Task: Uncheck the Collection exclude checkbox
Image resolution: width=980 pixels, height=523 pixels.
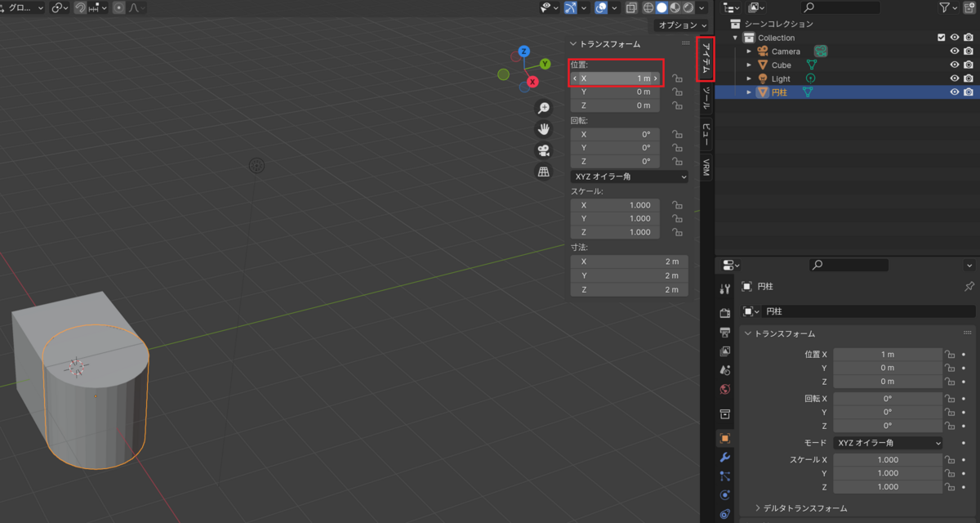Action: point(942,38)
